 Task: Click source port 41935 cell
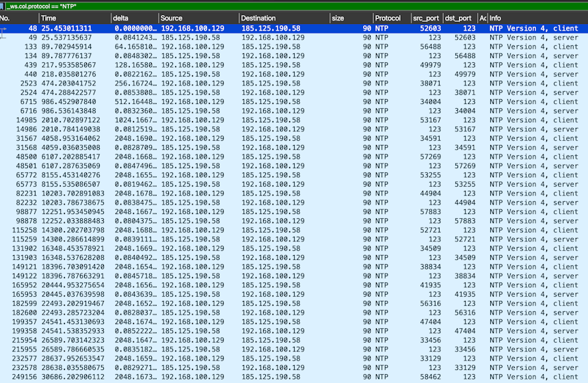tap(430, 285)
